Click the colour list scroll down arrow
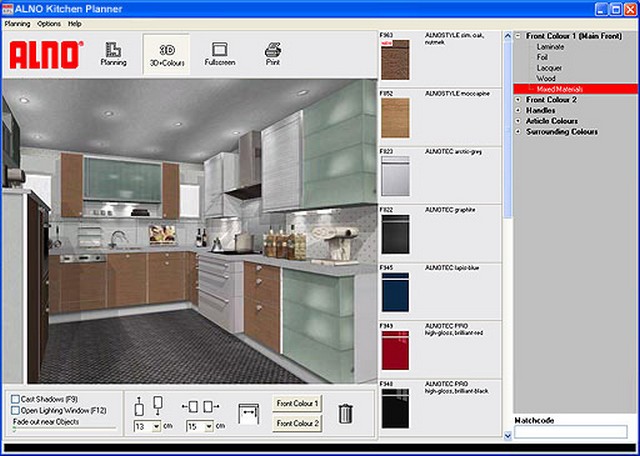 508,436
